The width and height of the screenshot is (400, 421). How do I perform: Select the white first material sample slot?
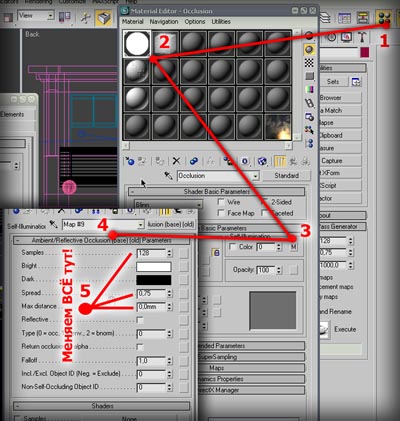point(137,44)
